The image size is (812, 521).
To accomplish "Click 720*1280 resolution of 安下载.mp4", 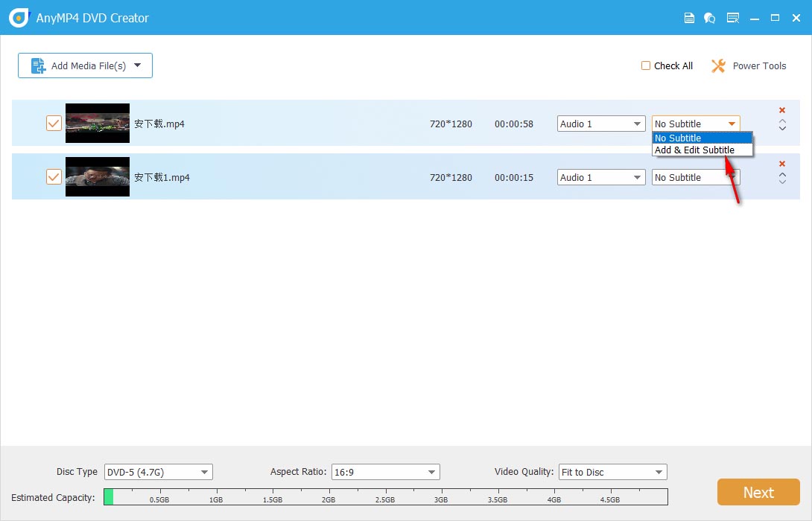I will [451, 124].
